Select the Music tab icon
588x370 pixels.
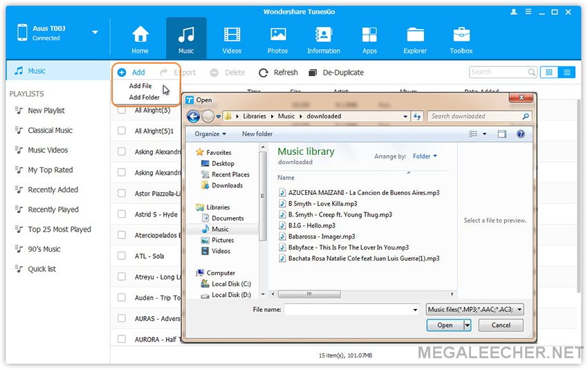(x=186, y=35)
